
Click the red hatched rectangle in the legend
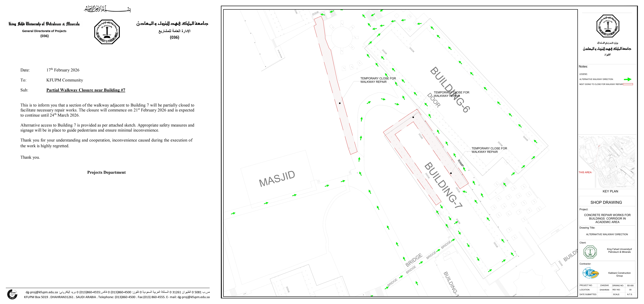[628, 84]
